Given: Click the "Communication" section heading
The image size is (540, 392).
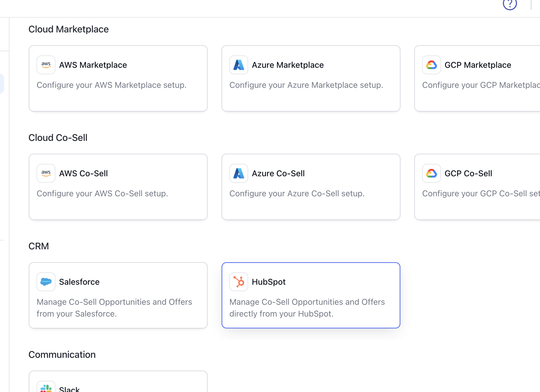Looking at the screenshot, I should pos(62,355).
